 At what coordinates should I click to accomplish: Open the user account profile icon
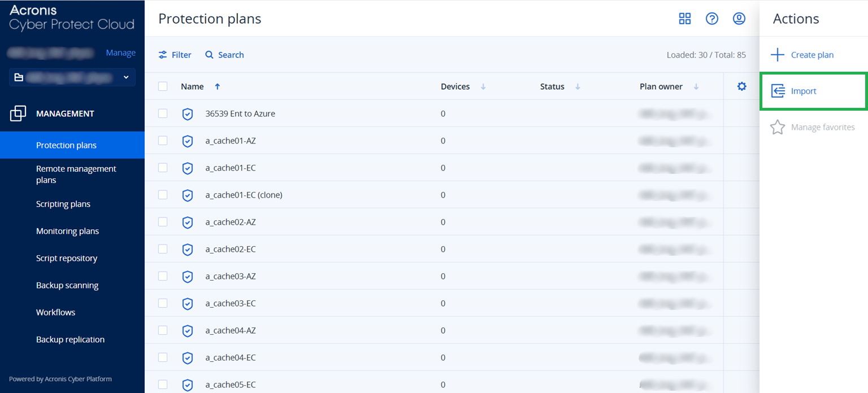pyautogui.click(x=739, y=19)
